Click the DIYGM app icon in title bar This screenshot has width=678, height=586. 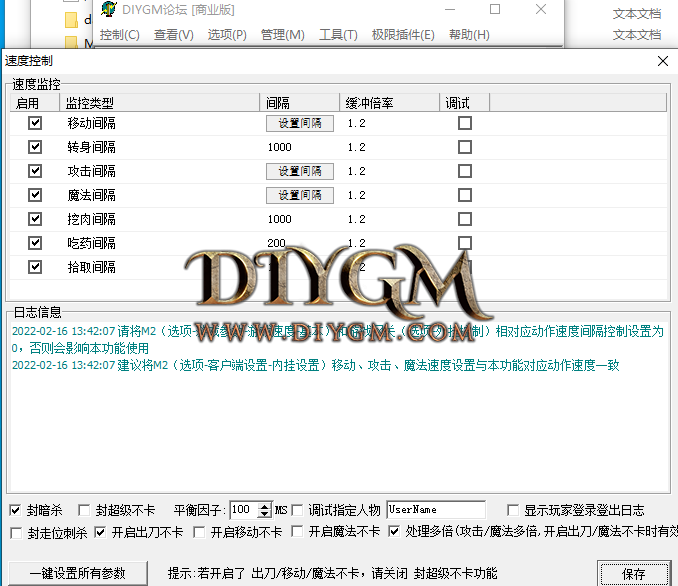(x=109, y=9)
